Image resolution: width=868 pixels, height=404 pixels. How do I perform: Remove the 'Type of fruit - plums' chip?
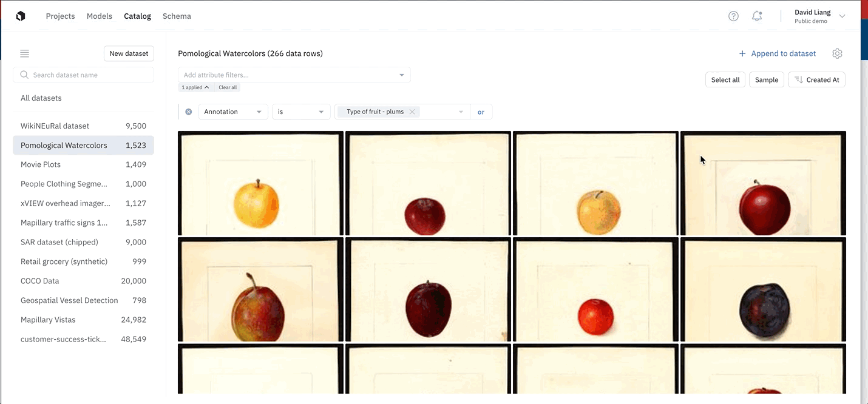coord(412,112)
